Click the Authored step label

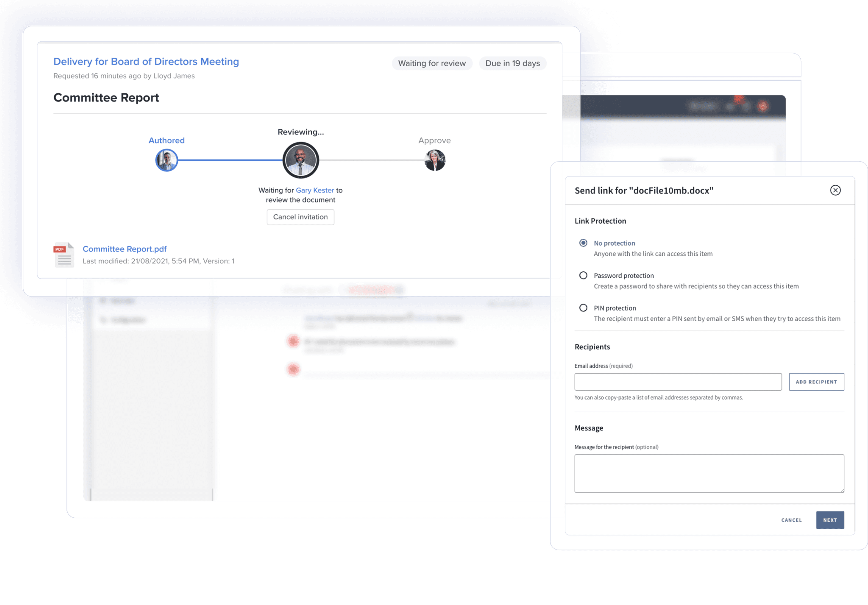coord(167,140)
